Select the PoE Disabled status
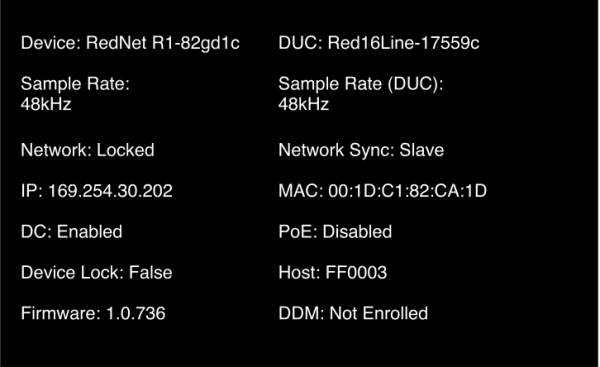The height and width of the screenshot is (367, 600). click(335, 232)
